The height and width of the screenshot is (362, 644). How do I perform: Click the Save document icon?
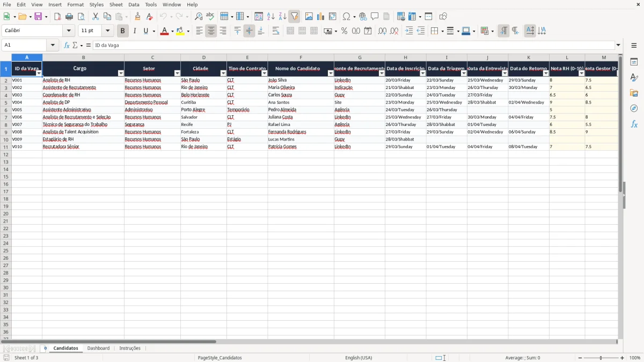point(38,17)
